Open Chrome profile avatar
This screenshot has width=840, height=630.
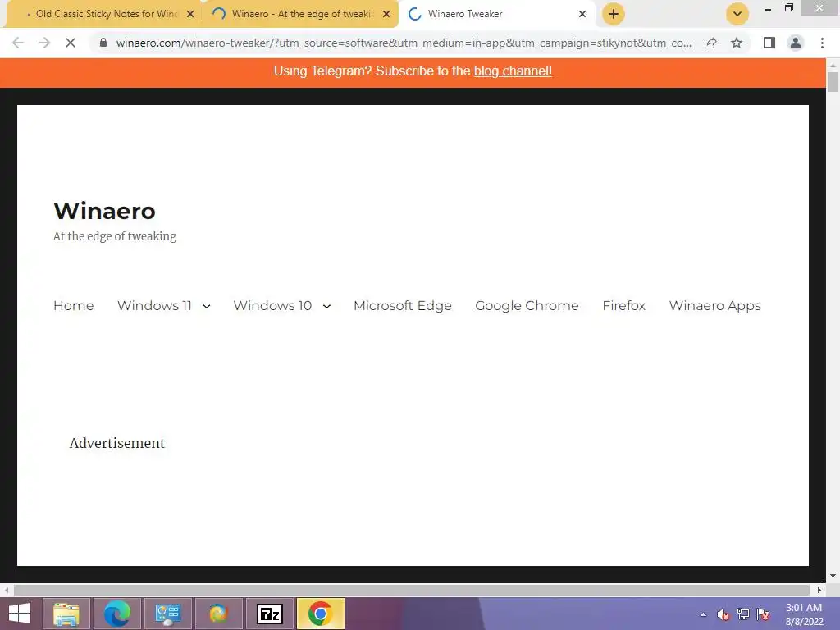coord(796,43)
